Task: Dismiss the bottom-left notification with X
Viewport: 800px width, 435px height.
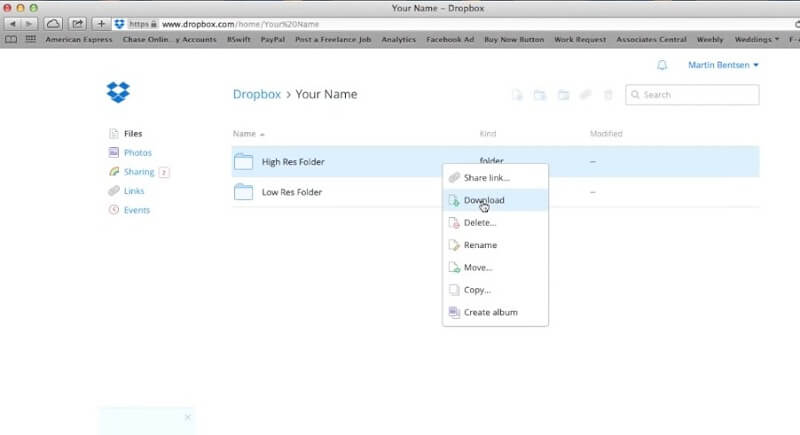Action: click(x=188, y=417)
